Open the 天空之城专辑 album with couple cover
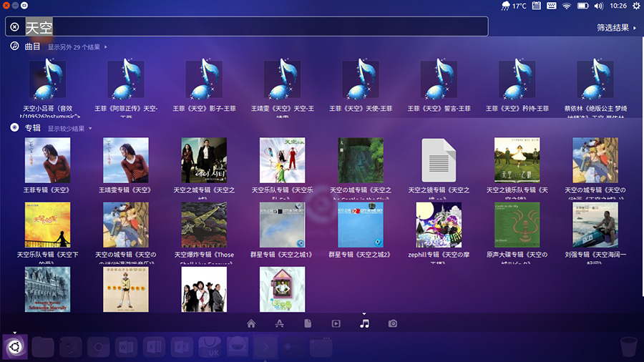Viewport: 644px width, 362px height. point(204,167)
